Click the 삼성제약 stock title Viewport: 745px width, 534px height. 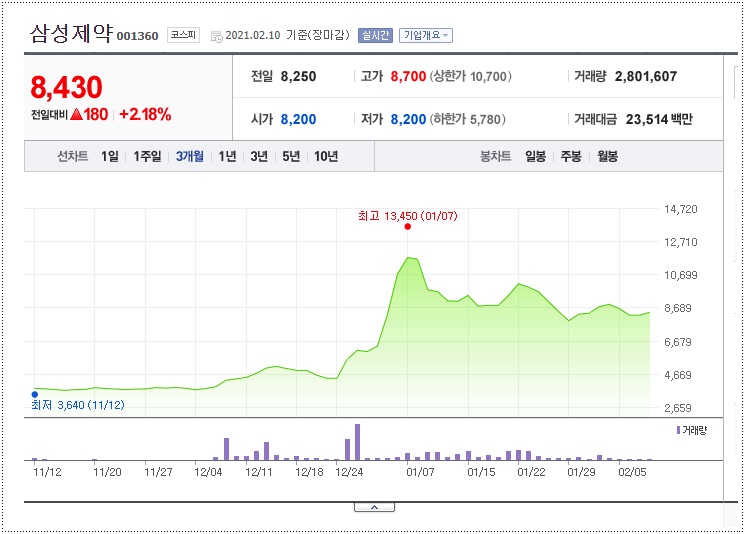[x=71, y=33]
